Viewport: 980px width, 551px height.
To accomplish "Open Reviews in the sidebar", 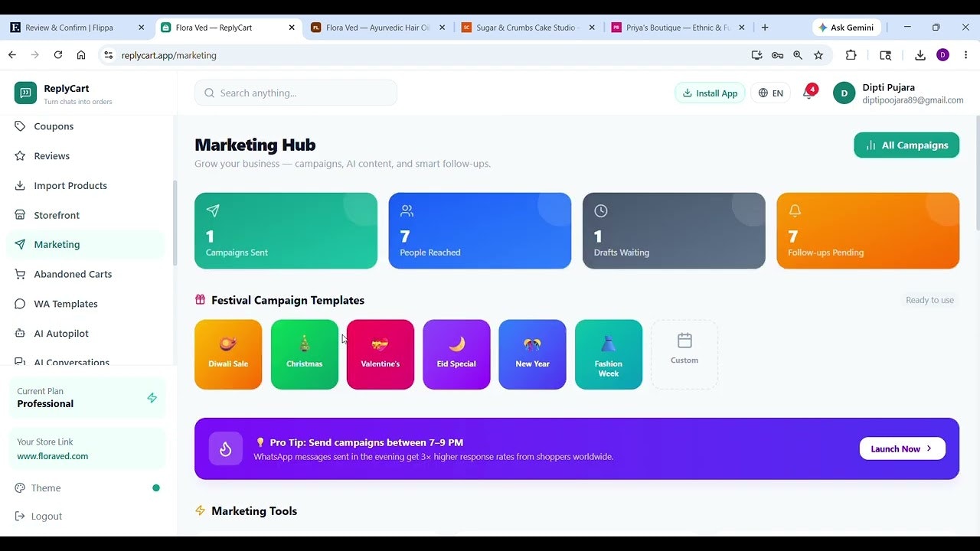I will click(x=87, y=156).
